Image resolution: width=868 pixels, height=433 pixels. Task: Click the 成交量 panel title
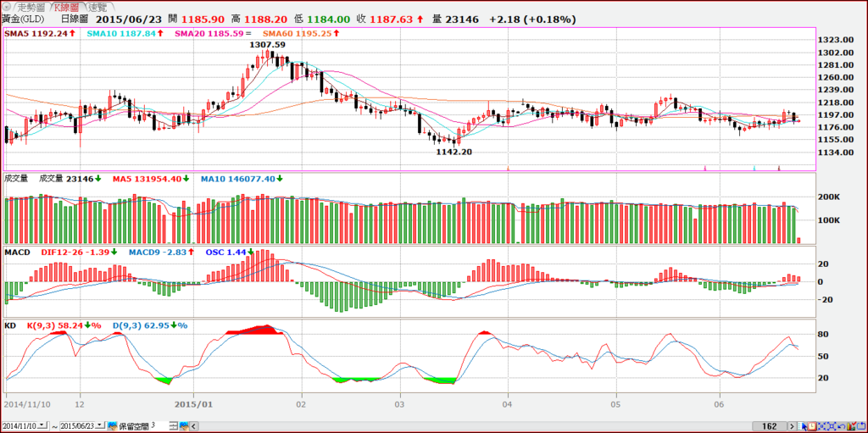tap(16, 178)
